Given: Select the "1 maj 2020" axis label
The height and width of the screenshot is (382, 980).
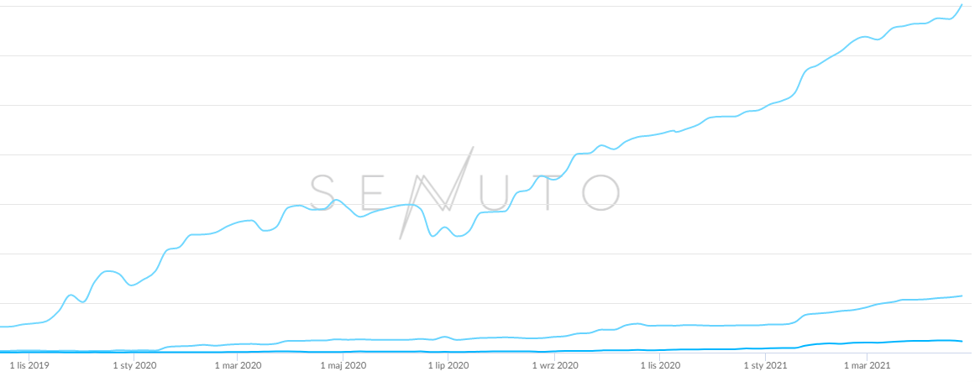Looking at the screenshot, I should [343, 365].
